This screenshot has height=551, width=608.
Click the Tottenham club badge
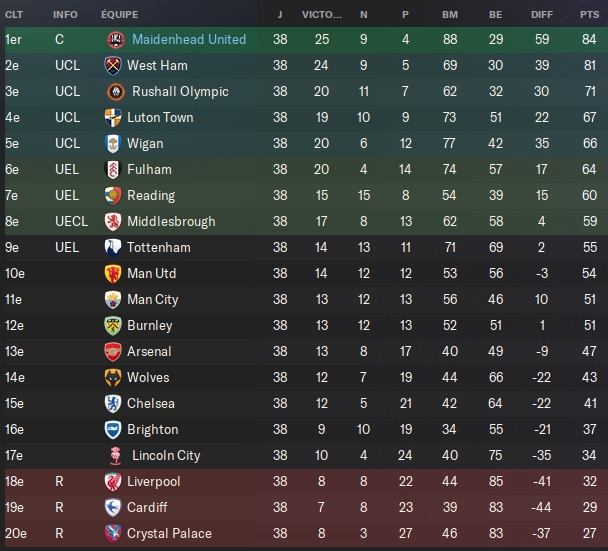114,247
